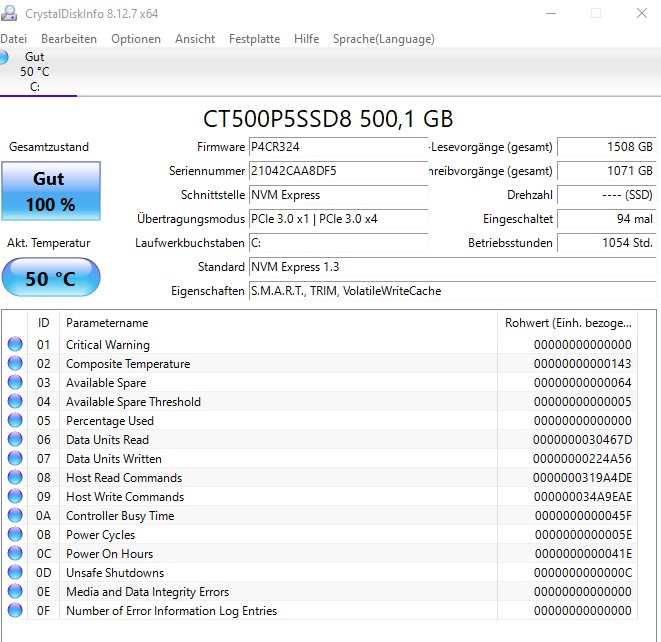This screenshot has height=642, width=661.
Task: Close the CrystalDiskInfo window
Action: click(642, 13)
